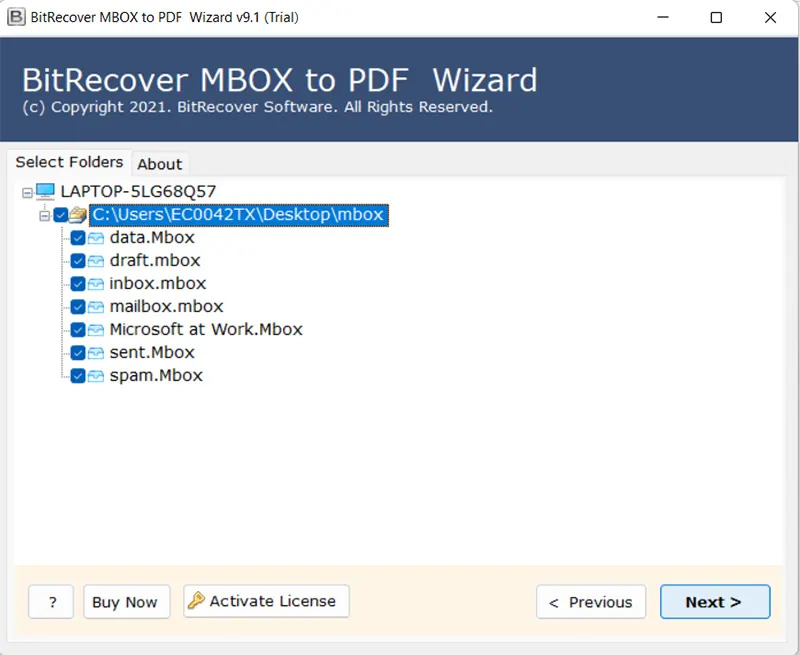Uncheck the sent.Mbox checkbox
Image resolution: width=800 pixels, height=655 pixels.
78,352
